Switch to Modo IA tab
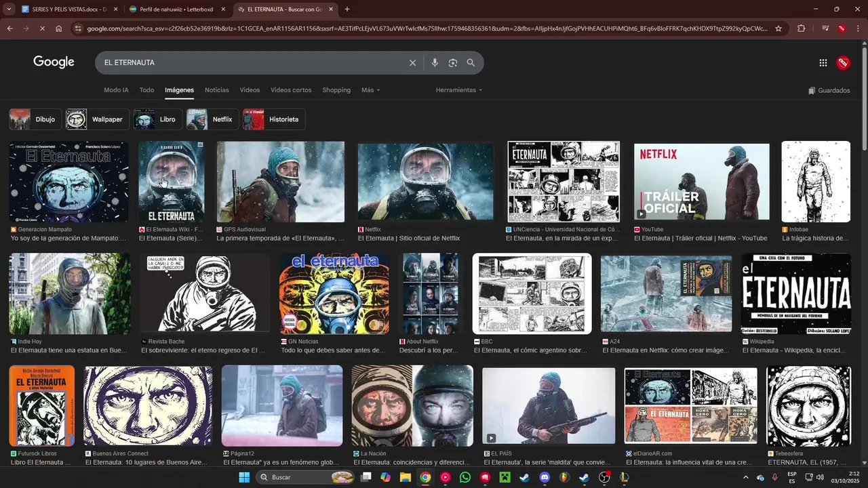 pyautogui.click(x=116, y=90)
